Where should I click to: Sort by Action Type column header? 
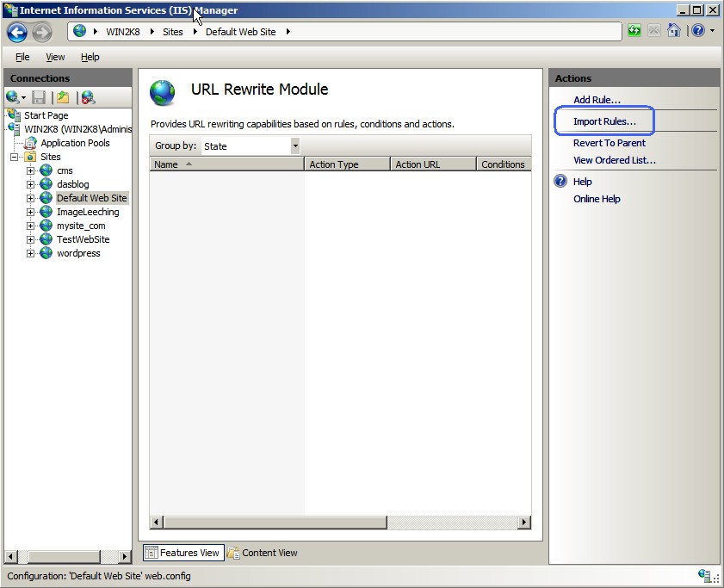tap(347, 164)
